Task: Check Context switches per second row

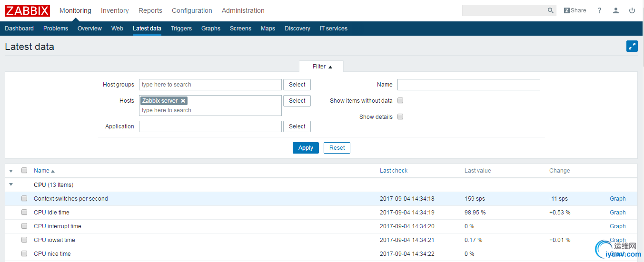Action: 24,198
